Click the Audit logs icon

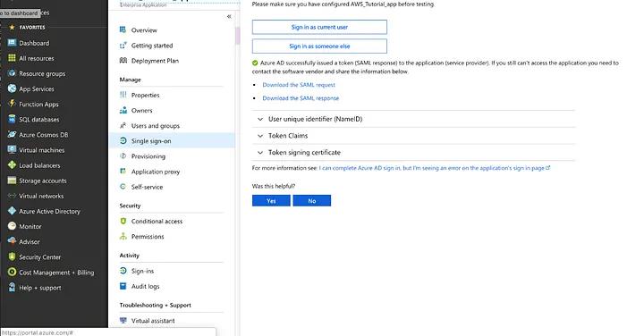click(123, 286)
